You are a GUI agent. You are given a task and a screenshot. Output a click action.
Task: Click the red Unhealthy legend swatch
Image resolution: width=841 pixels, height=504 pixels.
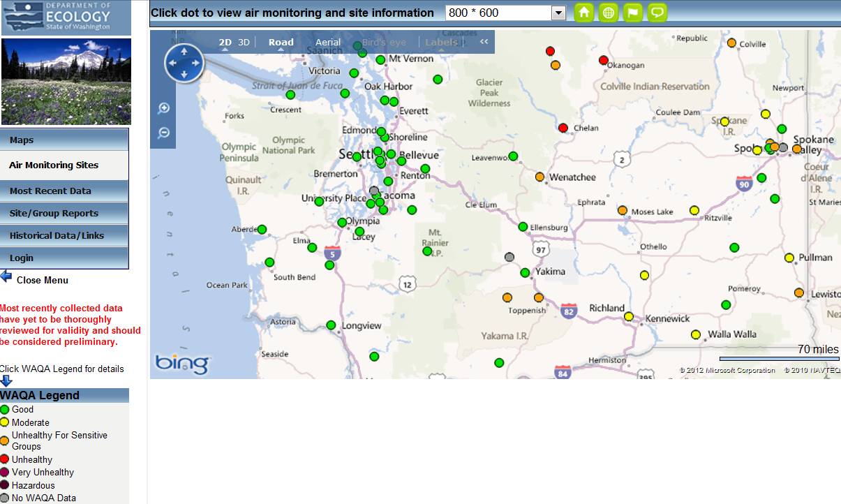pos(5,459)
